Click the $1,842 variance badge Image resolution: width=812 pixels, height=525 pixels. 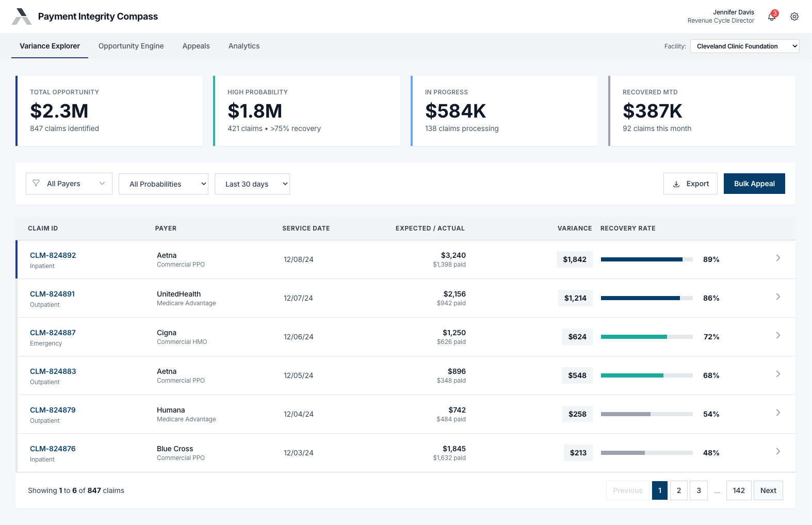click(575, 259)
